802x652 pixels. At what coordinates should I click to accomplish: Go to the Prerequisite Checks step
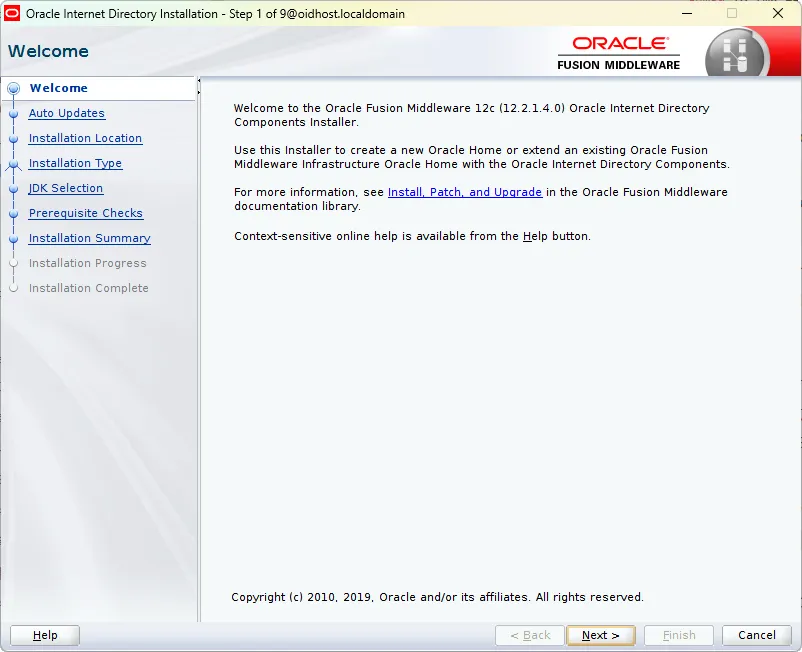(x=85, y=213)
